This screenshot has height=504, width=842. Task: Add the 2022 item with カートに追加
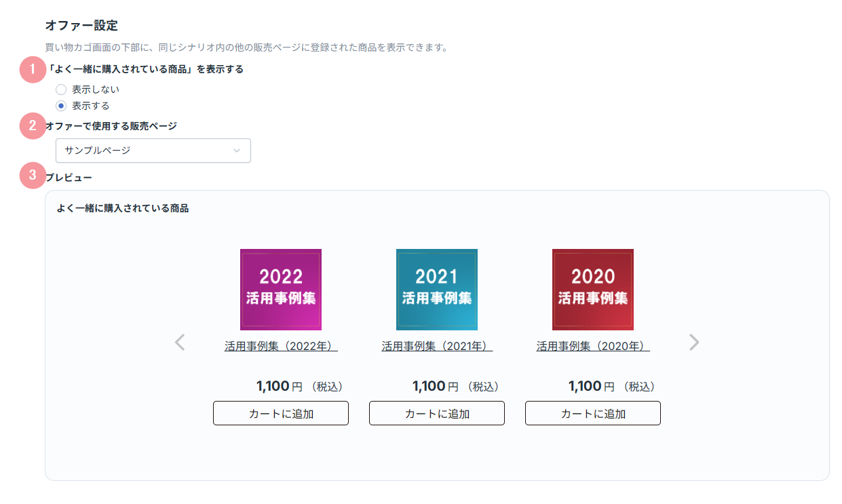click(x=281, y=413)
